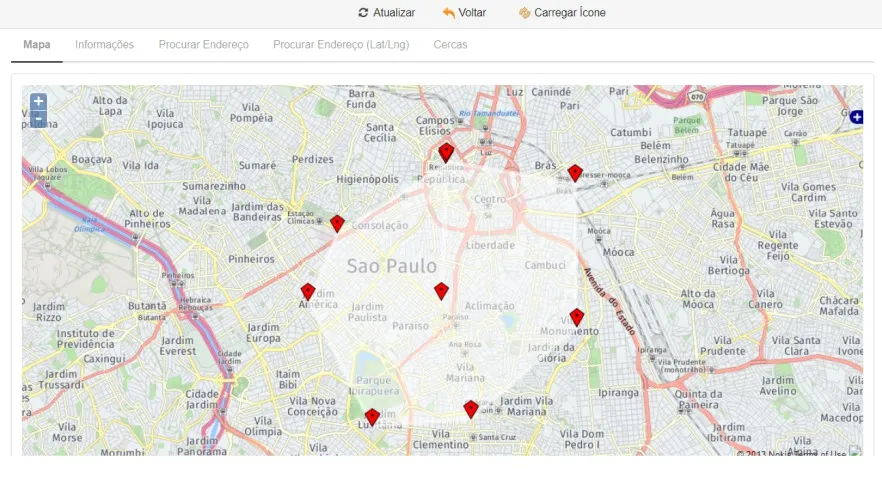Click the Voltar back button
The image size is (882, 484).
click(x=464, y=13)
